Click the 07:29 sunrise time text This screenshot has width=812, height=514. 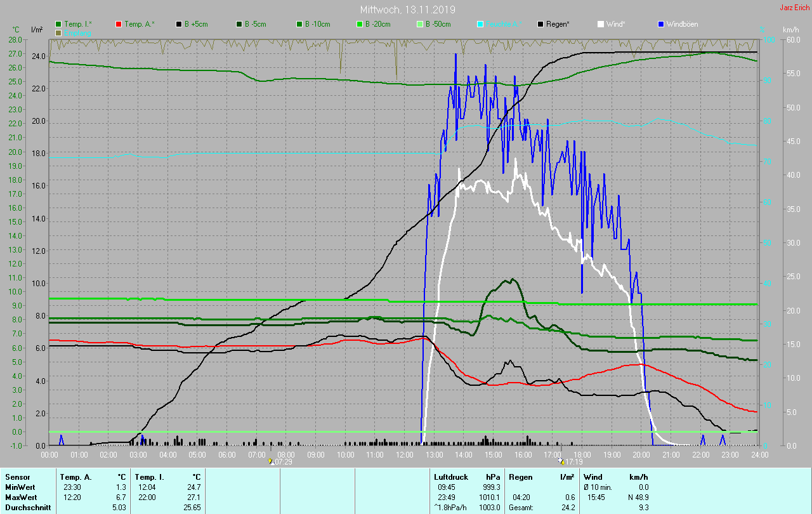(x=283, y=462)
